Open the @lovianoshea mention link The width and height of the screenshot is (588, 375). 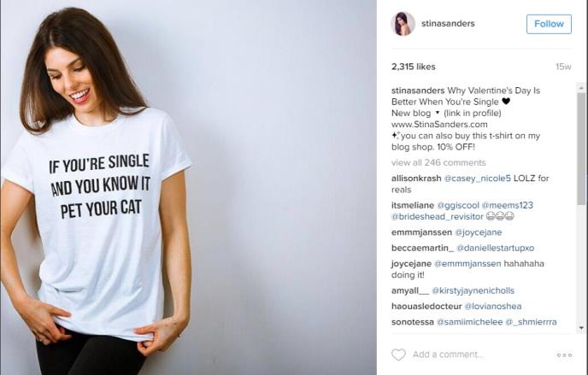(493, 307)
